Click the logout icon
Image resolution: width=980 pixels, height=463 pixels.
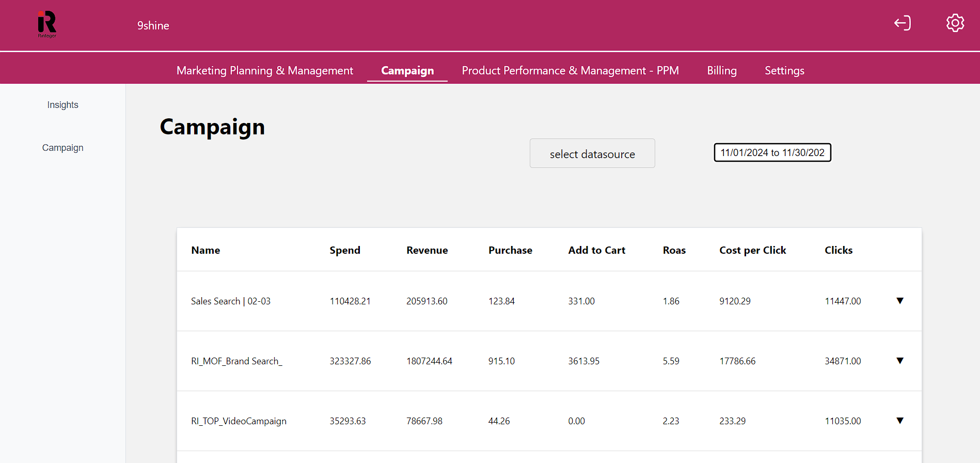(903, 23)
